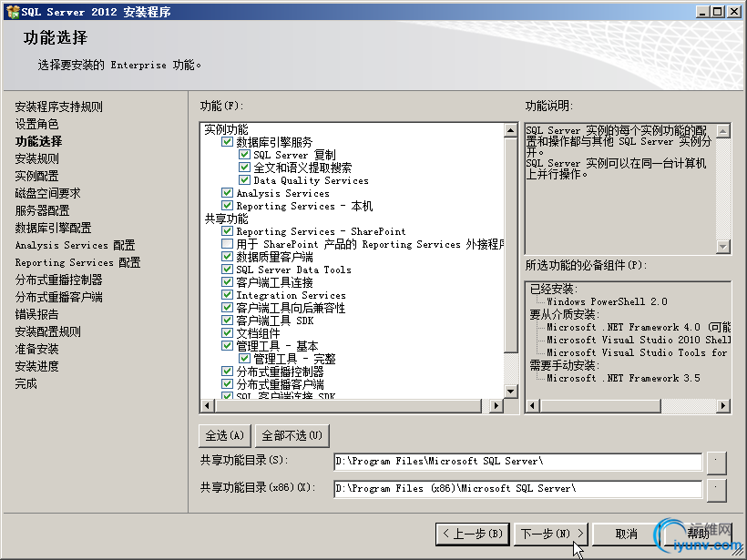Select 实例功能 group heading
747x560 pixels.
pyautogui.click(x=226, y=129)
